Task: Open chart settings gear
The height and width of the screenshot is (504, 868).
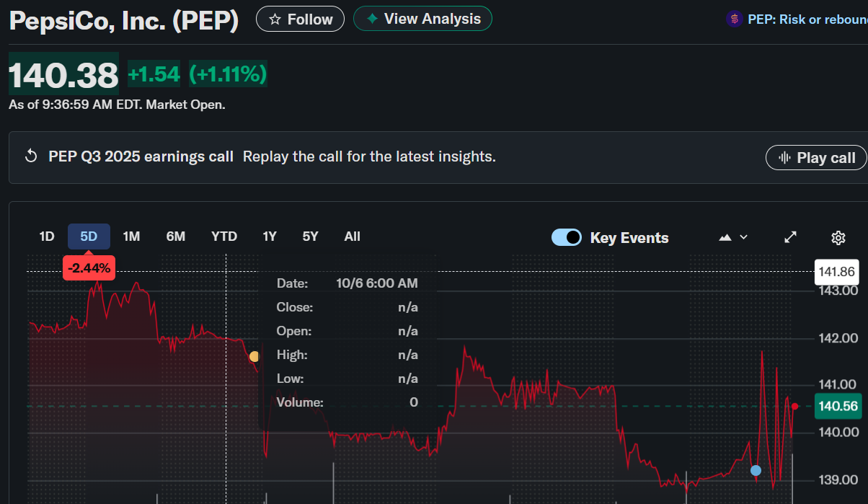Action: (838, 237)
